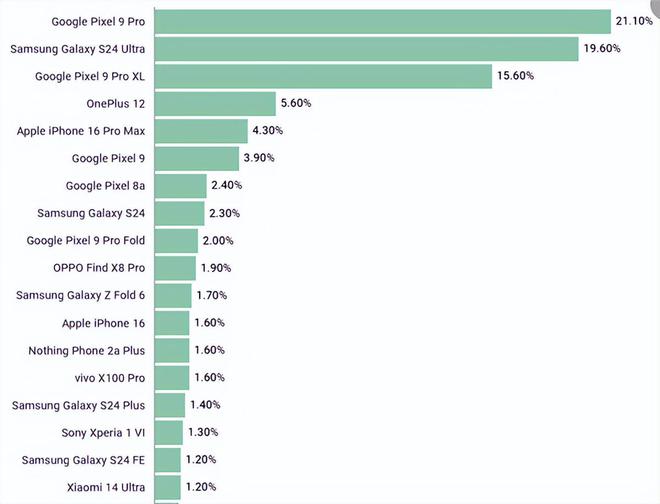
Task: Click the Sony Xperia 1 VI bar
Action: tap(169, 432)
